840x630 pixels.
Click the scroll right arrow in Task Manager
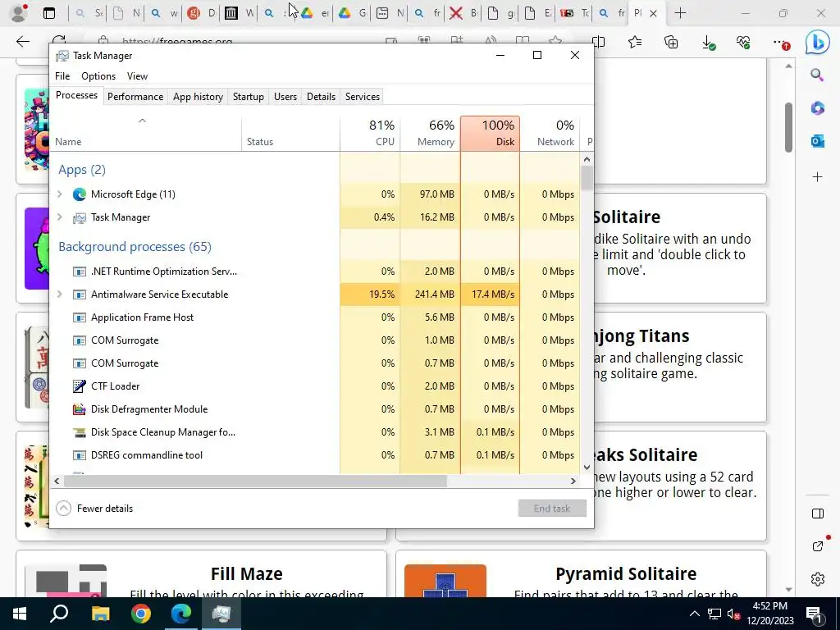point(573,481)
